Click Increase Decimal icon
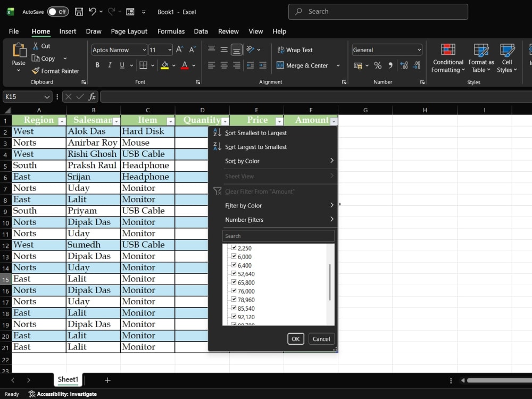This screenshot has height=399, width=532. [404, 65]
